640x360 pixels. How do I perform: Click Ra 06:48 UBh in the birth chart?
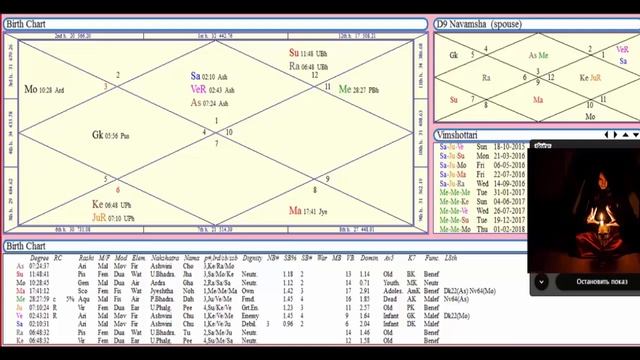coord(308,66)
